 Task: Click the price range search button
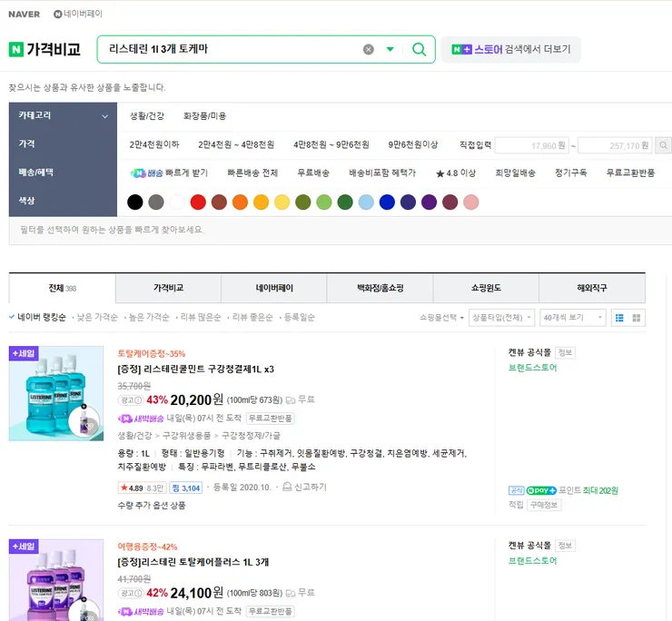pyautogui.click(x=663, y=145)
